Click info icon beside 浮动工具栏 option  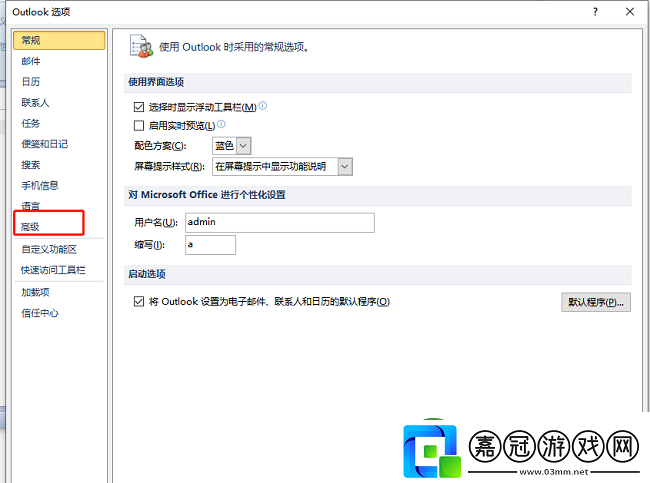click(263, 106)
